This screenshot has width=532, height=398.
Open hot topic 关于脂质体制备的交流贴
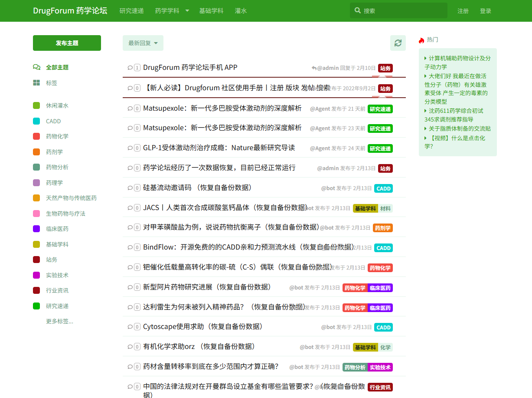click(x=459, y=128)
